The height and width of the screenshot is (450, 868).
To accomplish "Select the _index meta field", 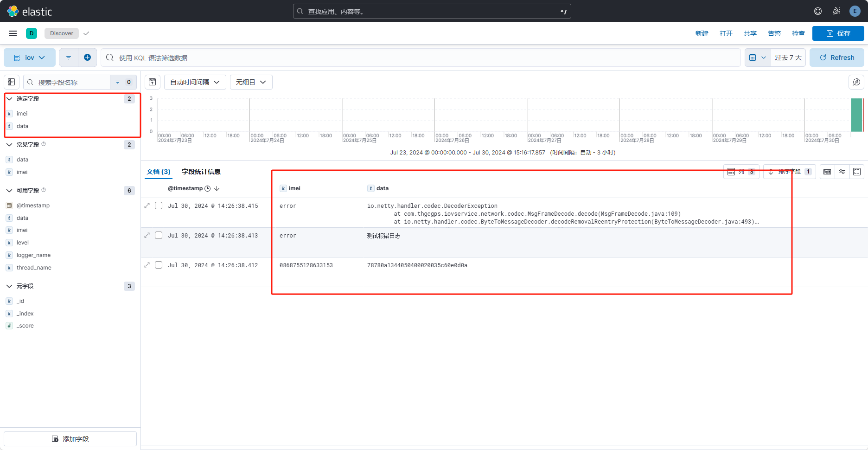I will click(25, 314).
